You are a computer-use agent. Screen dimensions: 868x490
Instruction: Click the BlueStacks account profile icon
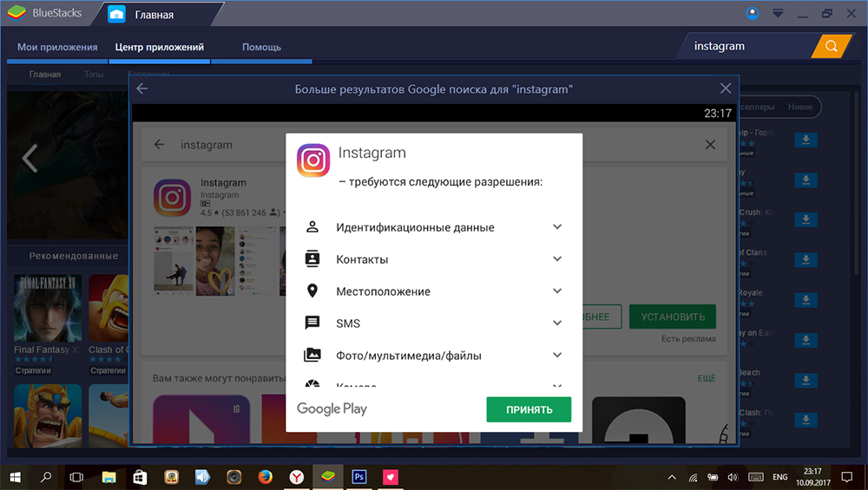click(752, 14)
